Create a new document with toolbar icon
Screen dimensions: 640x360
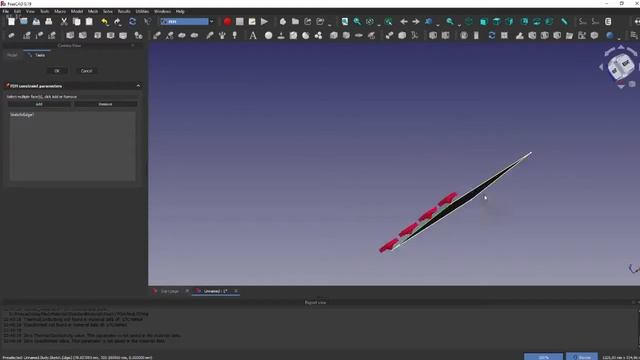11,22
